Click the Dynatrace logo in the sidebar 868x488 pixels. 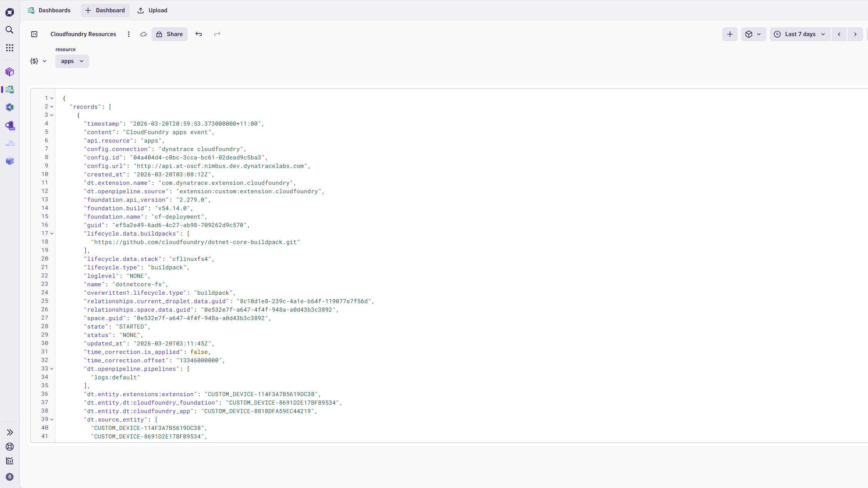[10, 12]
